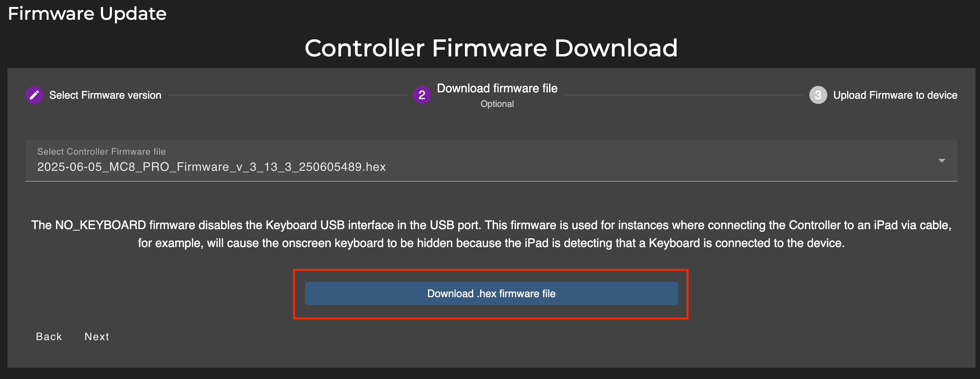The height and width of the screenshot is (379, 980).
Task: Click the Back button
Action: coord(49,336)
